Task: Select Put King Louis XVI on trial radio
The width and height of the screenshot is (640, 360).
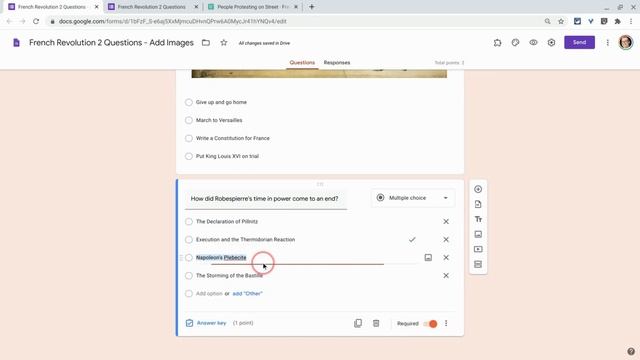Action: 189,156
